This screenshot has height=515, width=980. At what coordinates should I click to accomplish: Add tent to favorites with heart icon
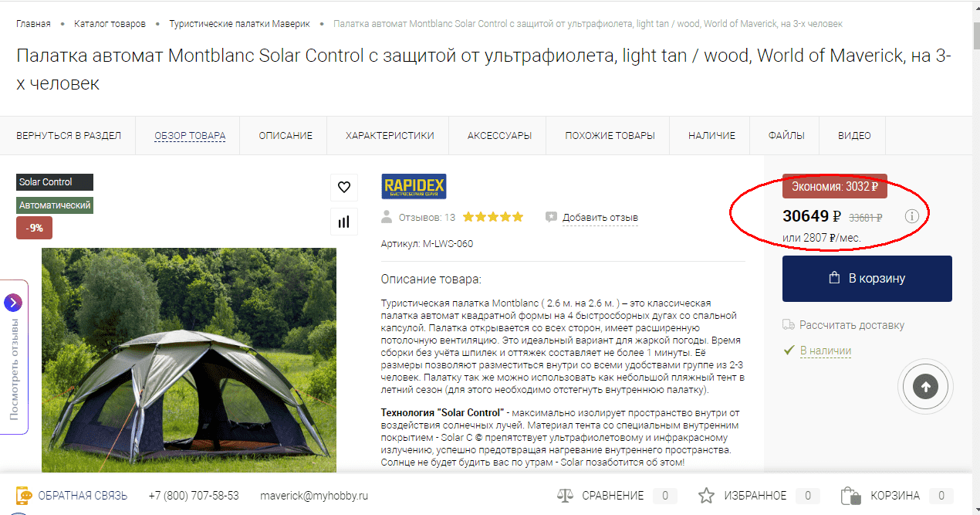(x=344, y=187)
